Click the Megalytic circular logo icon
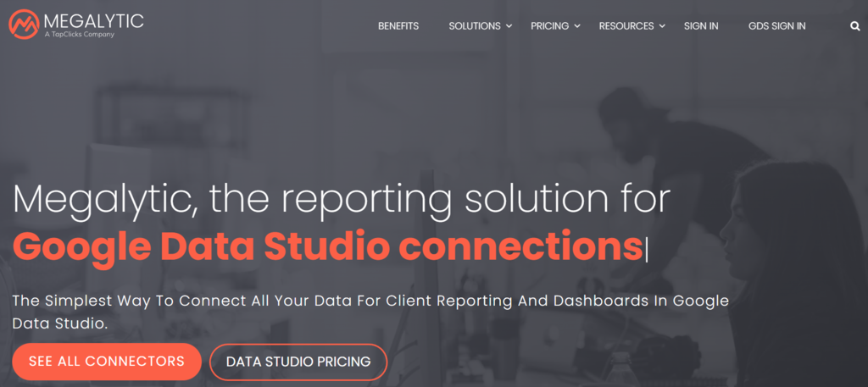 click(24, 25)
